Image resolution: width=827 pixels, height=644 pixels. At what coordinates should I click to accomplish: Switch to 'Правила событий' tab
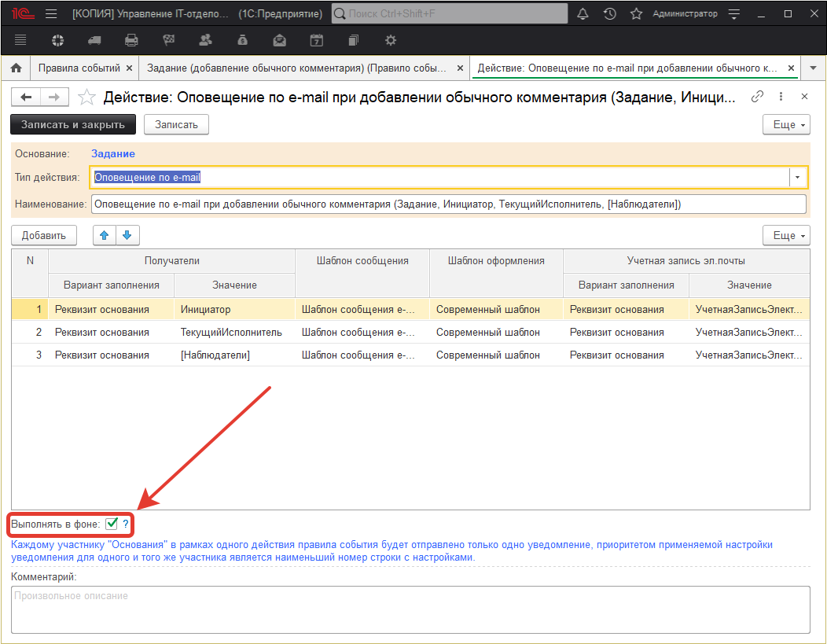pyautogui.click(x=79, y=68)
